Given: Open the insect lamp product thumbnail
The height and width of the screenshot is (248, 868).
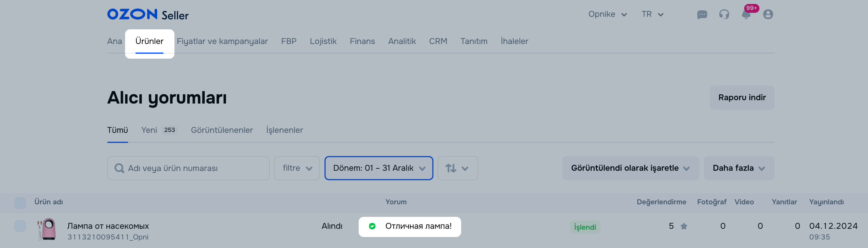Looking at the screenshot, I should pyautogui.click(x=47, y=229).
